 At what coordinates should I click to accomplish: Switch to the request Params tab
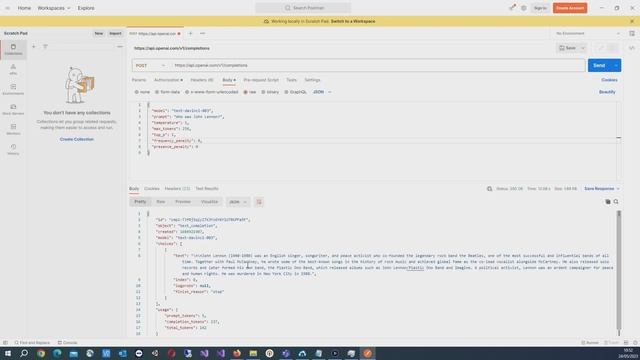coord(139,80)
